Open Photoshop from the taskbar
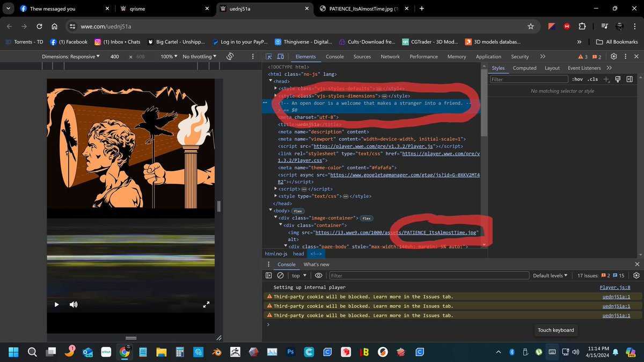644x362 pixels. (x=291, y=352)
